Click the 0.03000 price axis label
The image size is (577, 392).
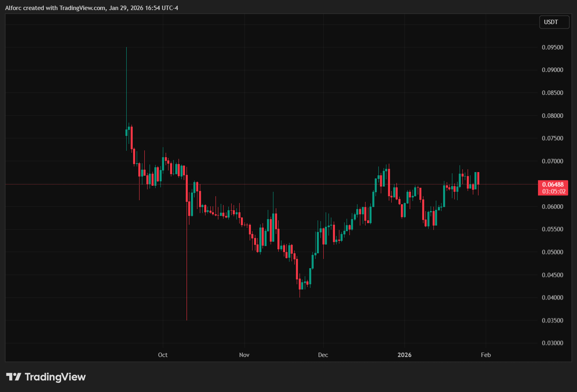coord(552,343)
